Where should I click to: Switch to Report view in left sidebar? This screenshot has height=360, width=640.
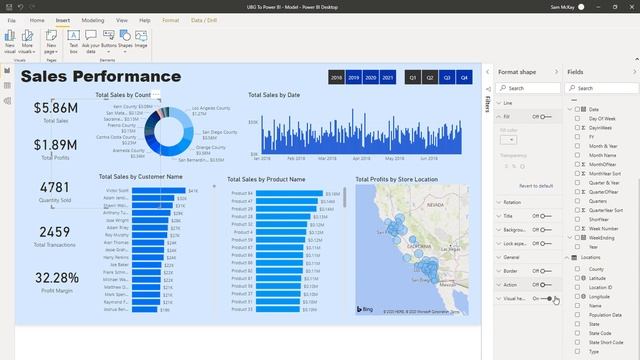click(7, 70)
